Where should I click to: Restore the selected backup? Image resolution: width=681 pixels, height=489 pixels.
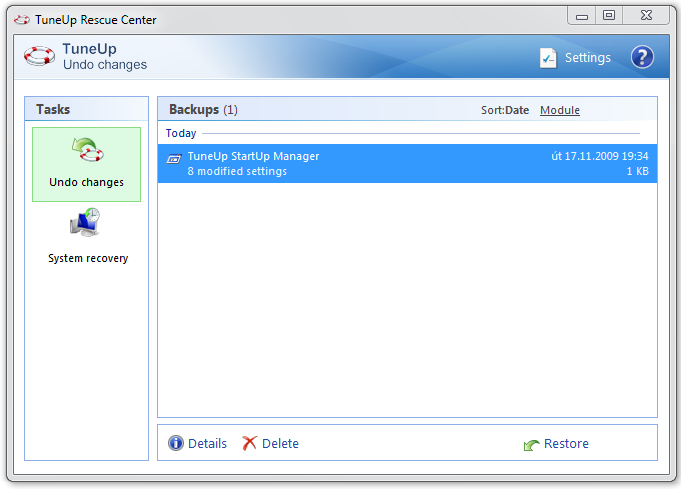(x=566, y=443)
